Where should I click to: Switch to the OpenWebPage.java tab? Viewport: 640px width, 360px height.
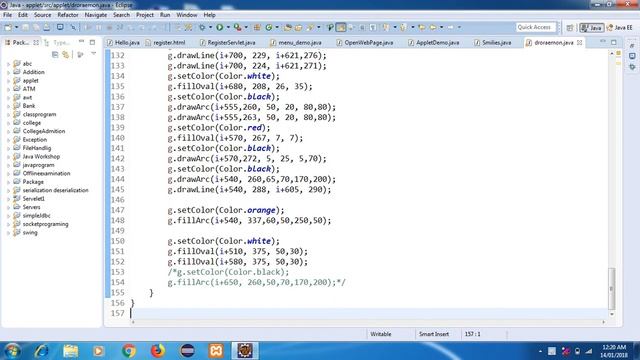point(365,42)
